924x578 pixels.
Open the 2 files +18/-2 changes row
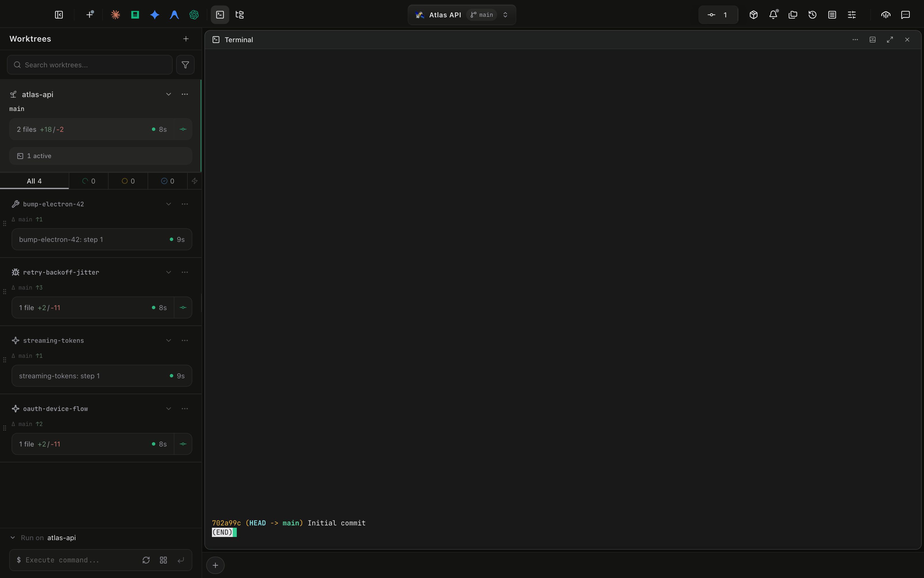point(92,129)
